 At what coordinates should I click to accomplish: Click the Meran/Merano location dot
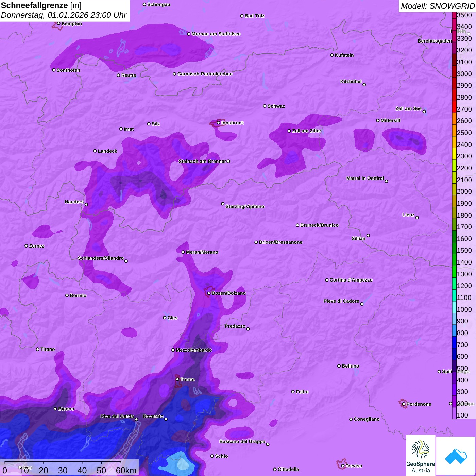point(183,252)
